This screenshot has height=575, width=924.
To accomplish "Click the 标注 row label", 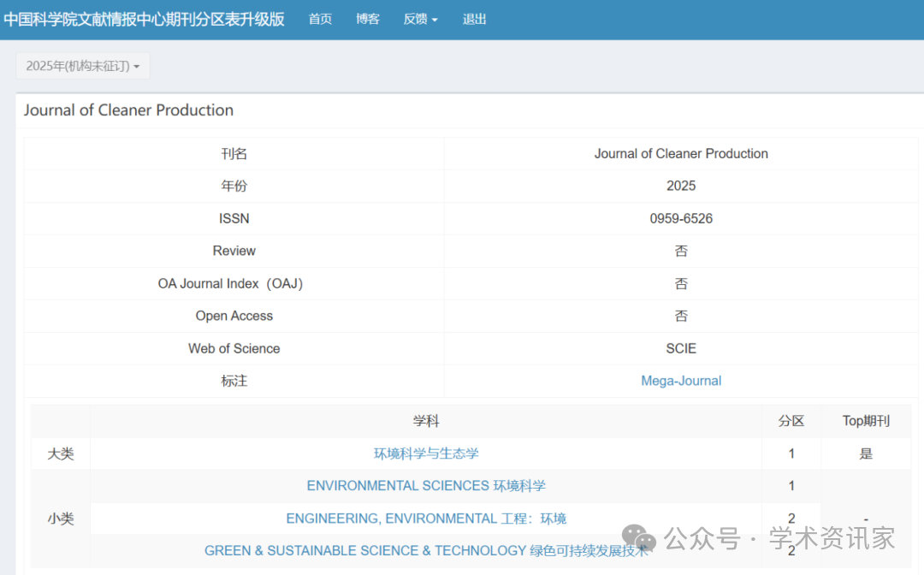I will pyautogui.click(x=234, y=381).
